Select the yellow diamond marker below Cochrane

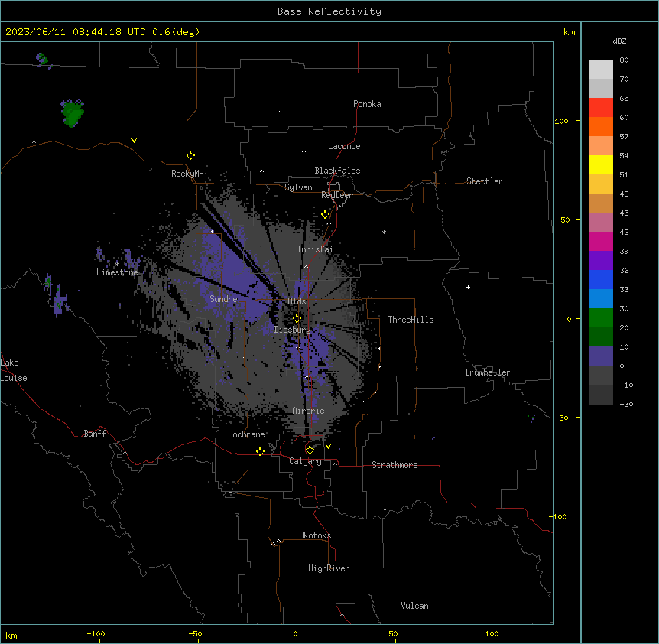pyautogui.click(x=260, y=451)
